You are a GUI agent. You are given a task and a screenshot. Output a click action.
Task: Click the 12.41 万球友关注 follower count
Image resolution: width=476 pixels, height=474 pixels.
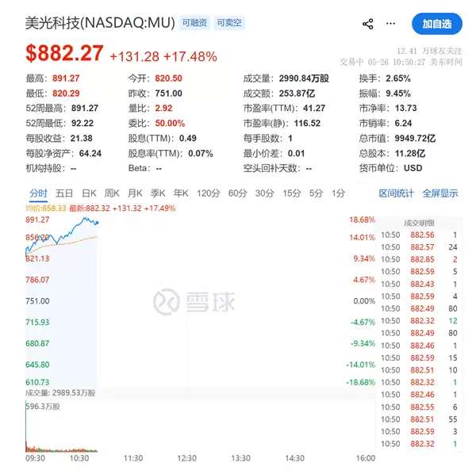429,51
